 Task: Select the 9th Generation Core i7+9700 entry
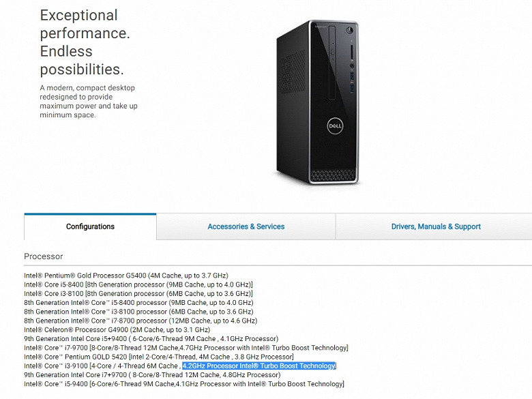point(152,375)
